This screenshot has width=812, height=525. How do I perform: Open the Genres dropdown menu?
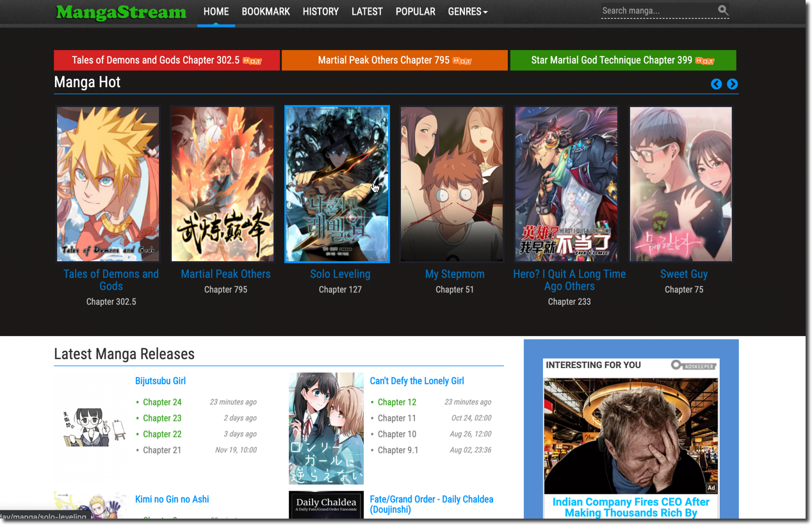(x=467, y=12)
